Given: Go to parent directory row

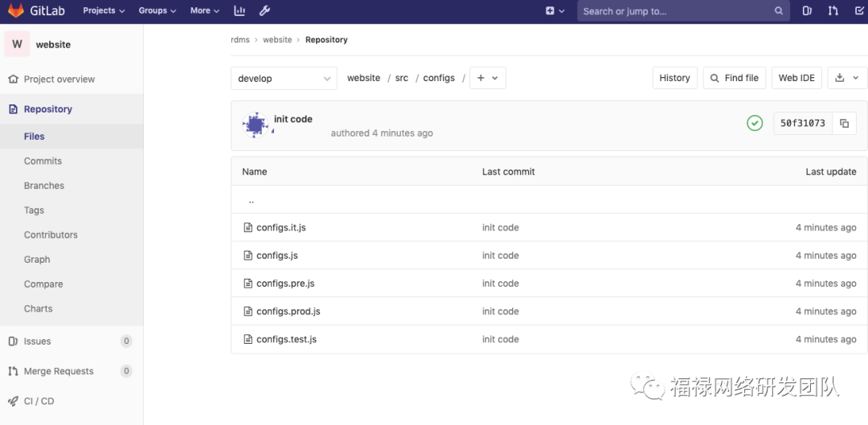Looking at the screenshot, I should click(549, 200).
